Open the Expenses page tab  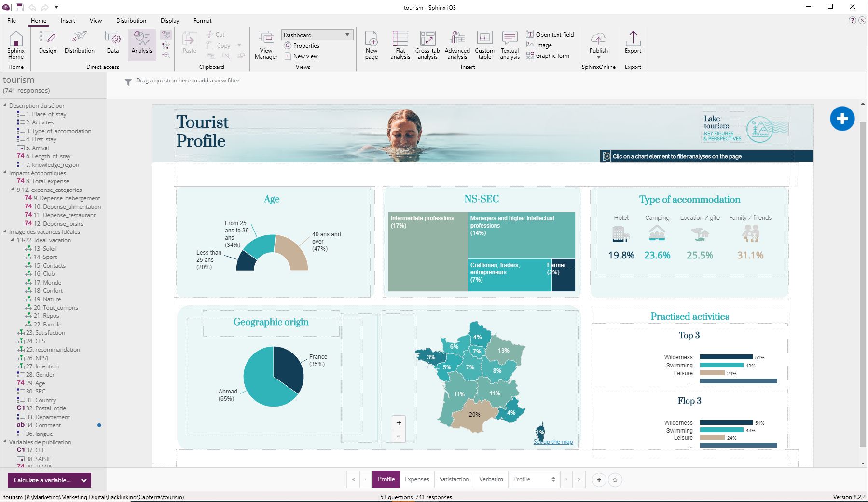tap(416, 479)
